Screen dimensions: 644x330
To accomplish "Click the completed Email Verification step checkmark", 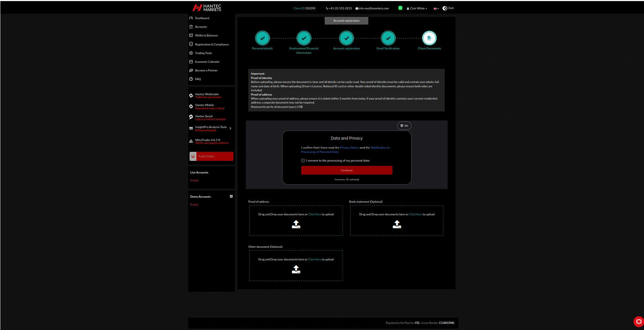I will click(388, 38).
